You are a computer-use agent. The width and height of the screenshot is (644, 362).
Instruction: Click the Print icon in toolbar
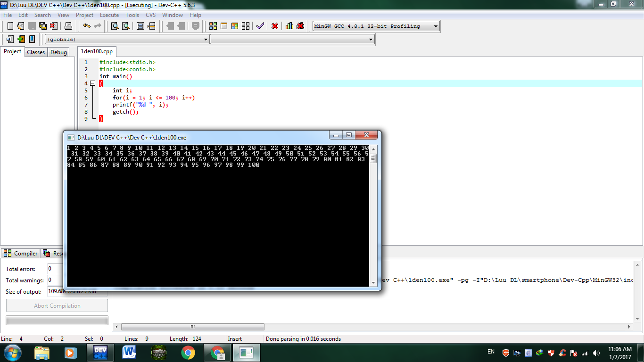(68, 26)
